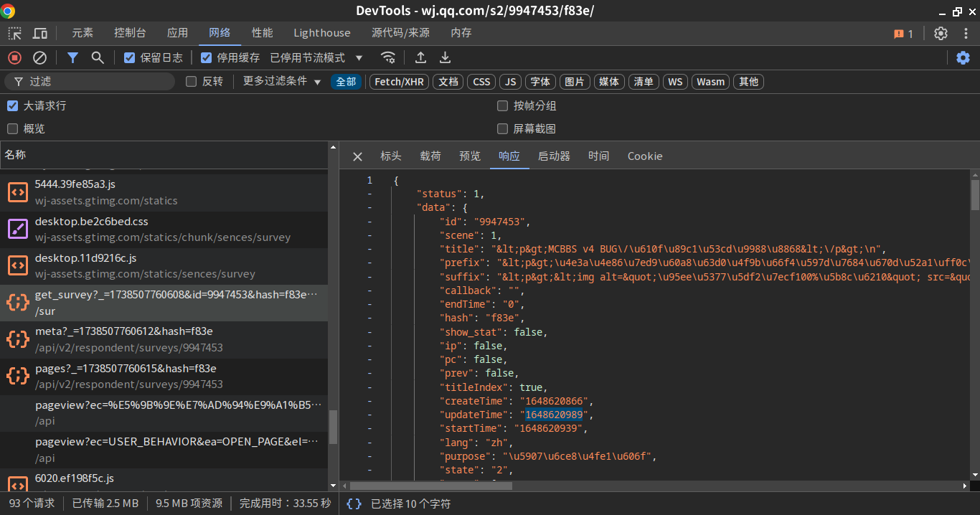Show the 启动器 request tab
Image resolution: width=980 pixels, height=515 pixels.
point(554,156)
